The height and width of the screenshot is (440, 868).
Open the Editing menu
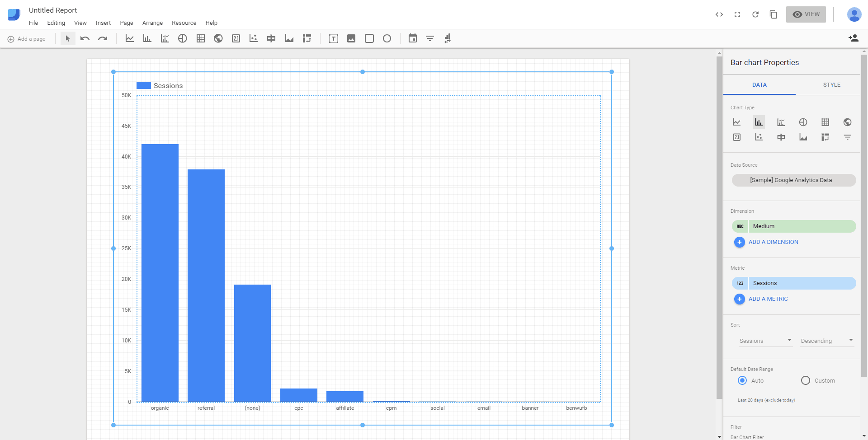coord(56,23)
